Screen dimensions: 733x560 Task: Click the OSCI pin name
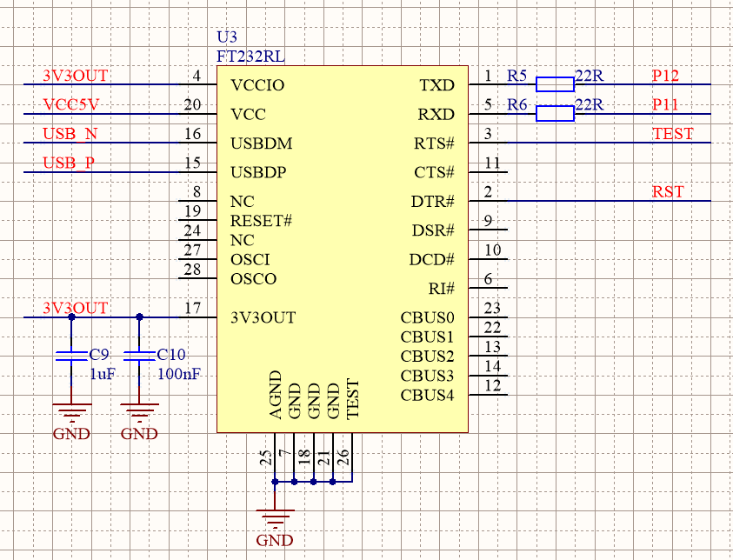click(250, 259)
